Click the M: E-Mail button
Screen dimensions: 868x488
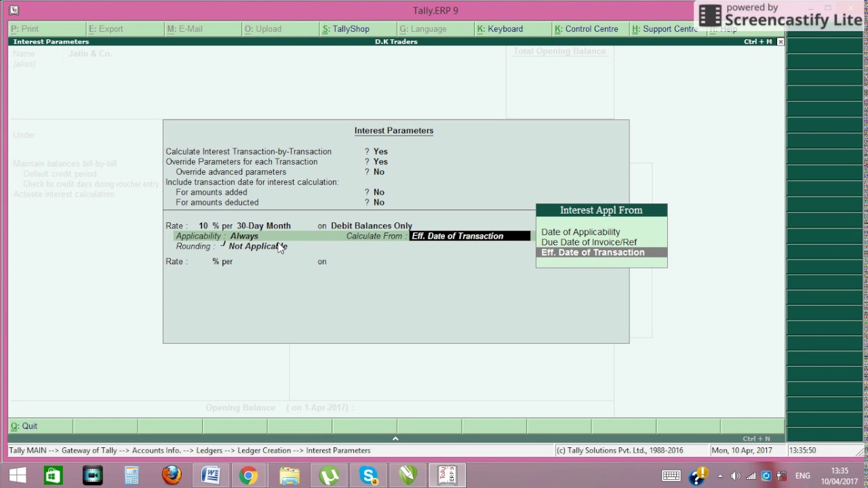coord(203,29)
